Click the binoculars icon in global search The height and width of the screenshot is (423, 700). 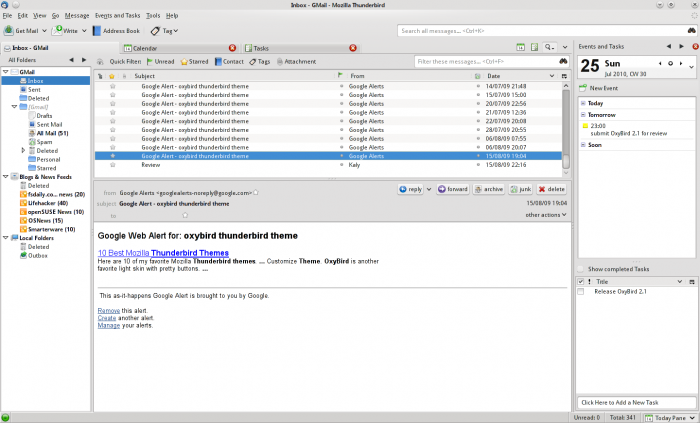692,31
